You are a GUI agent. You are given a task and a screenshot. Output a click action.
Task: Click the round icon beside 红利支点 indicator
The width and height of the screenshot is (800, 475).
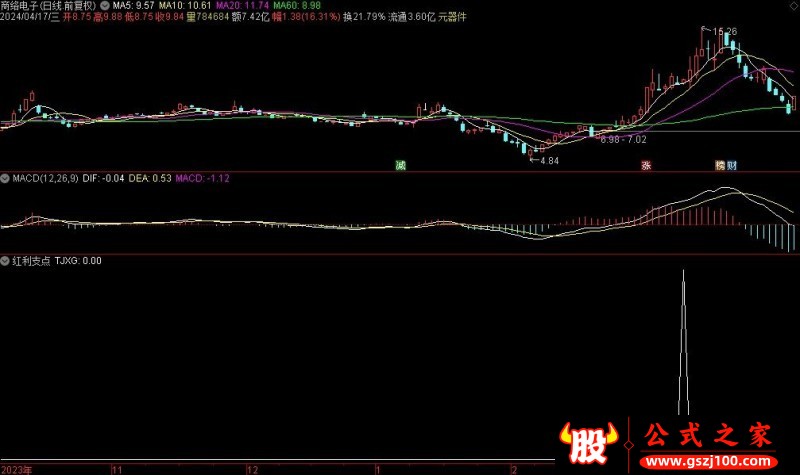[6, 260]
